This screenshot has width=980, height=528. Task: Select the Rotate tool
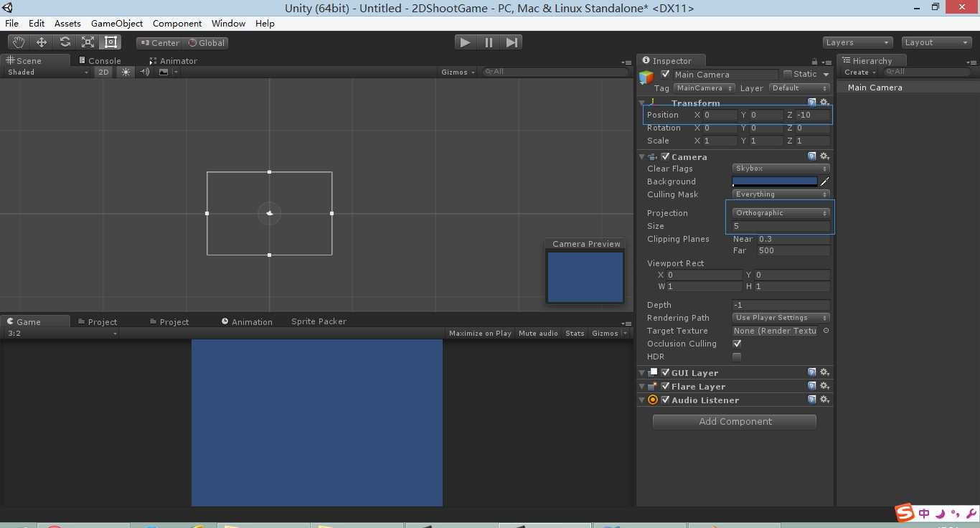(65, 42)
